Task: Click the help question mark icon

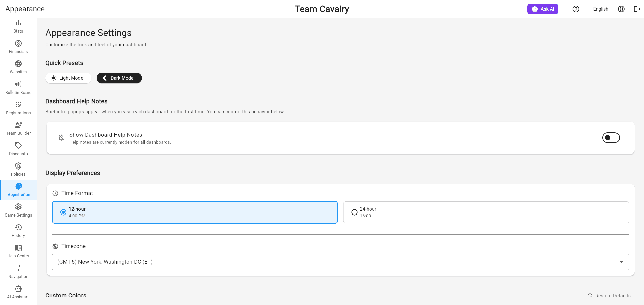Action: coord(576,9)
